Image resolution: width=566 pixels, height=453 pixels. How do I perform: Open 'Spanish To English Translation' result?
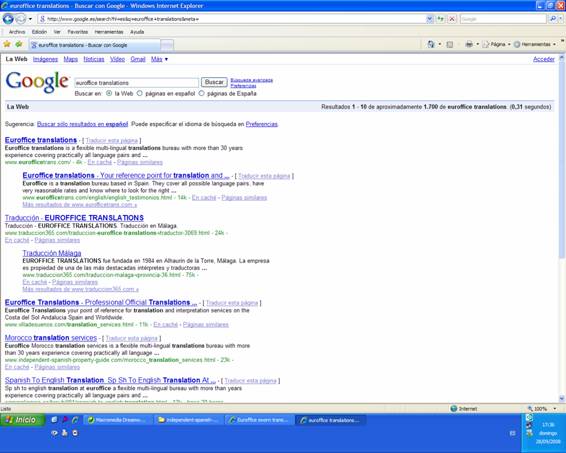pyautogui.click(x=110, y=380)
